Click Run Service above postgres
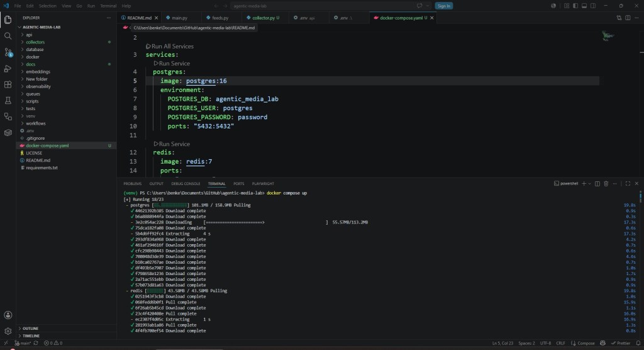Screen dimensions: 644x350 click(x=172, y=64)
